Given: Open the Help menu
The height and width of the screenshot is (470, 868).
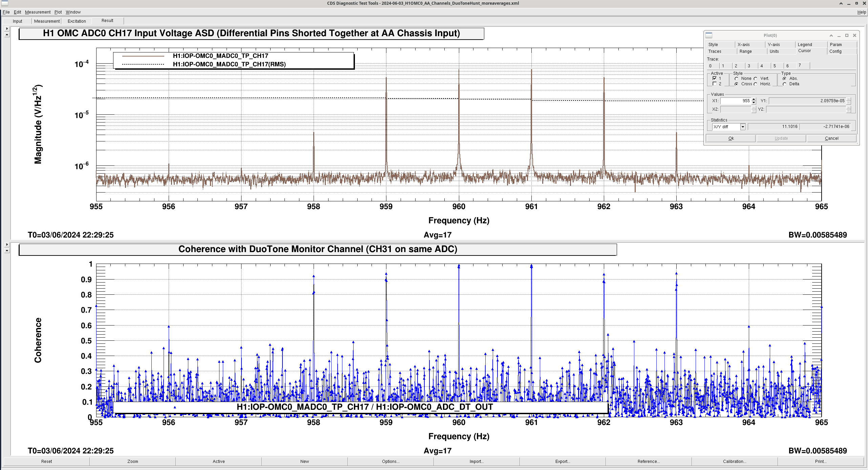Looking at the screenshot, I should point(862,12).
